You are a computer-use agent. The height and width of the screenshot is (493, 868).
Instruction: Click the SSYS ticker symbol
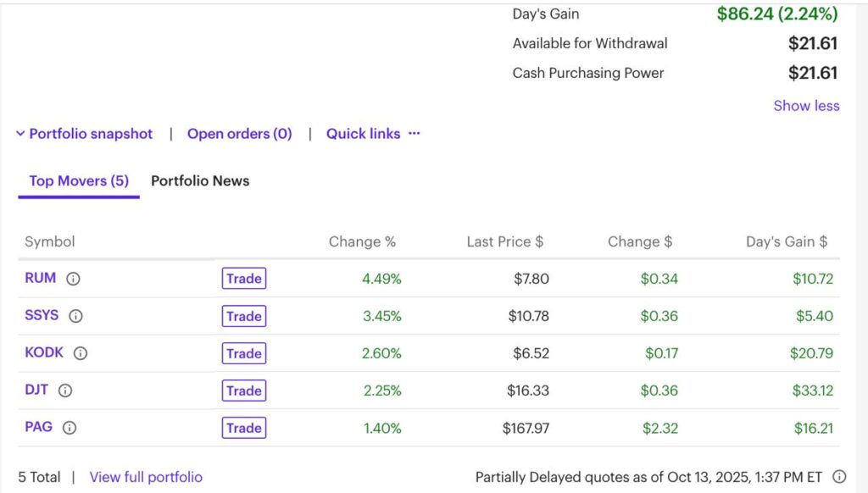click(42, 315)
